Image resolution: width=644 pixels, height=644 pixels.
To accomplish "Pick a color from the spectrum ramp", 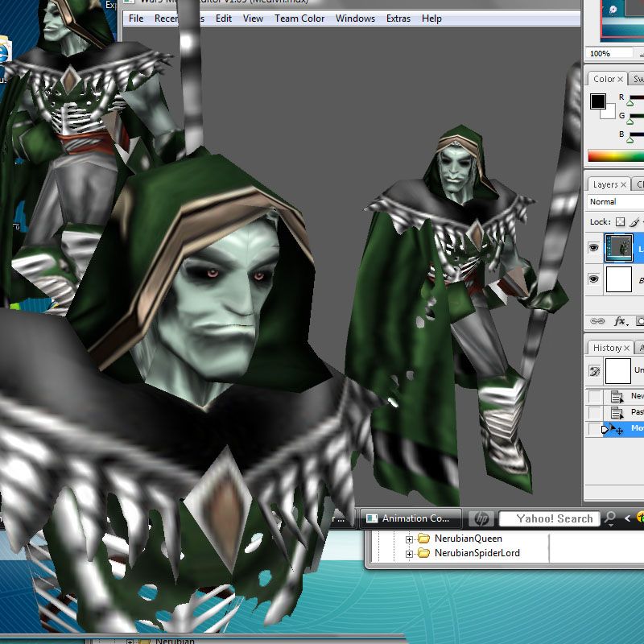I will pyautogui.click(x=616, y=155).
